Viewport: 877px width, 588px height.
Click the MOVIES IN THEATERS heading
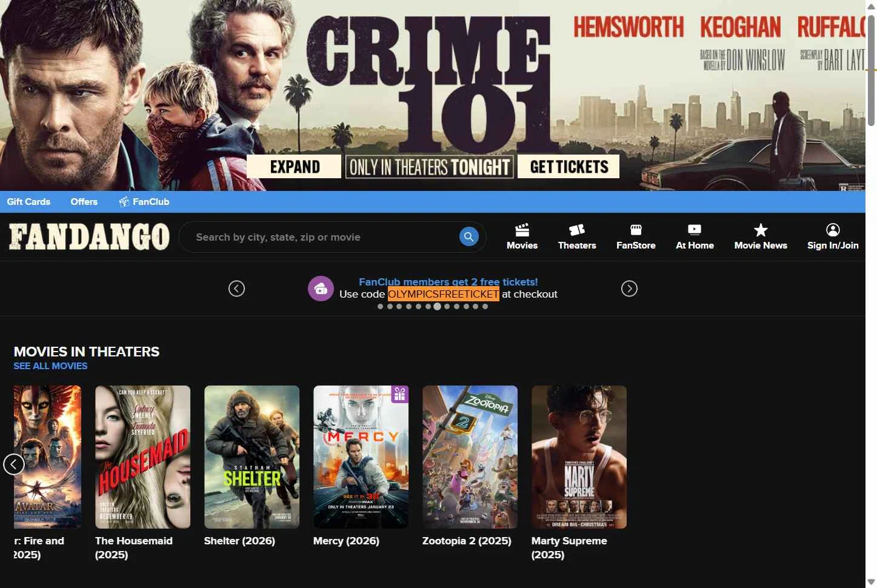point(87,352)
